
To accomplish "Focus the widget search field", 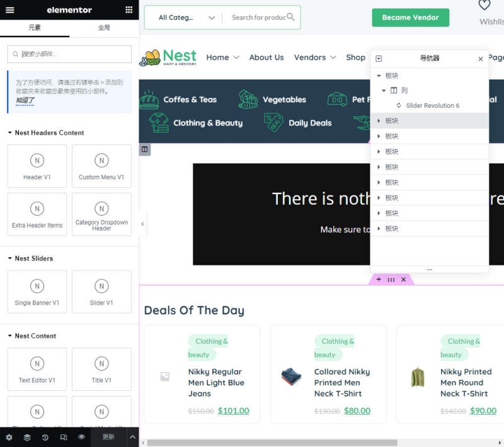I will (x=69, y=54).
